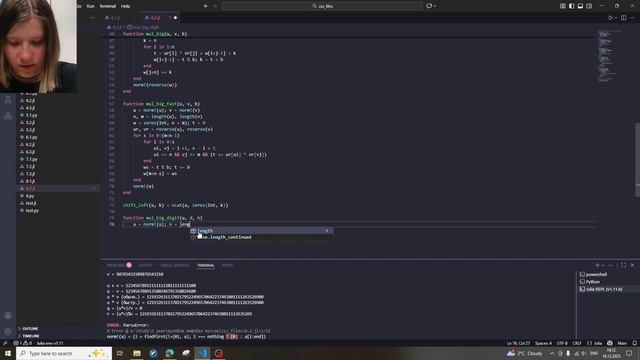
Task: Open file 7.3.jl in explorer
Action: [x=58, y=174]
